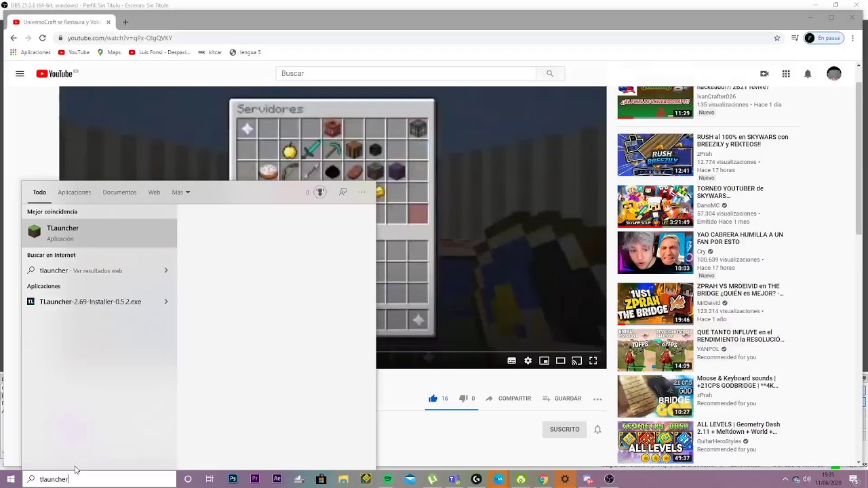The height and width of the screenshot is (488, 868).
Task: Launch TLauncher best match result
Action: [99, 233]
